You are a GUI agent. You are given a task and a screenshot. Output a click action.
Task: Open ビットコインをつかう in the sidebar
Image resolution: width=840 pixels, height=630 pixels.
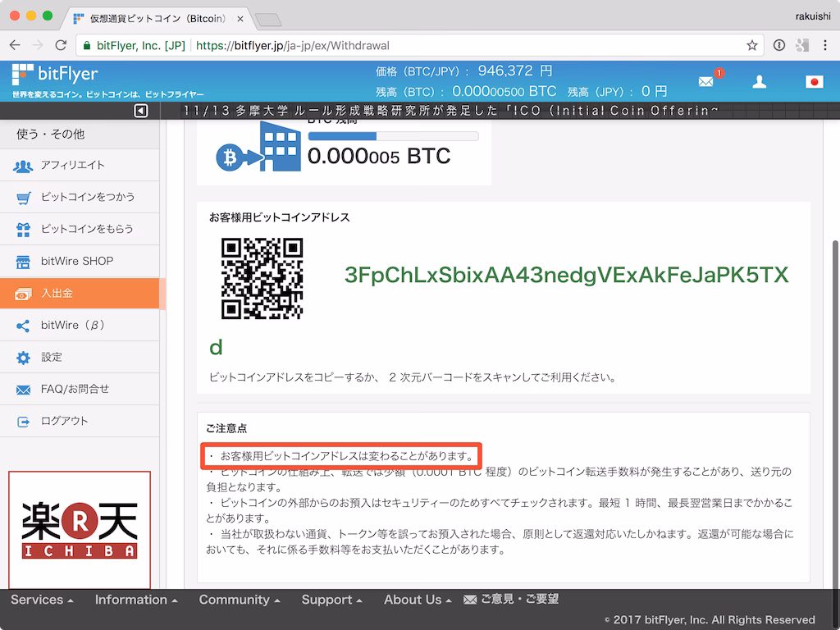coord(80,197)
